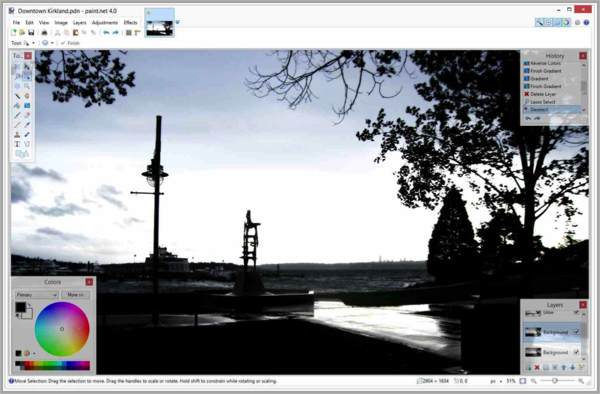
Task: Select the Text tool
Action: 17,144
